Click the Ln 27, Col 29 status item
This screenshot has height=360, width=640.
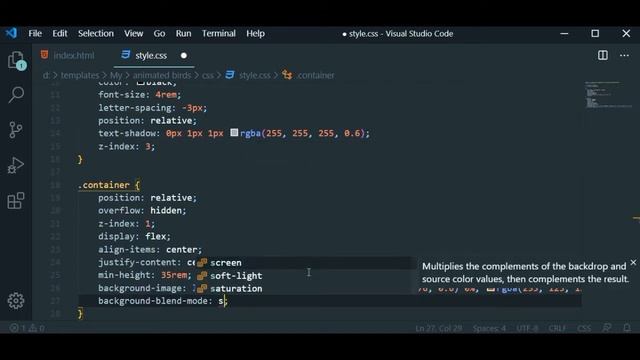tap(438, 328)
